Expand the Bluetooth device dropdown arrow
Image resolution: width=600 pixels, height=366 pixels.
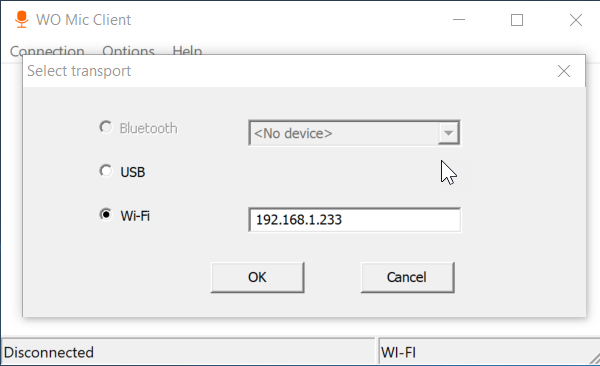coord(448,133)
